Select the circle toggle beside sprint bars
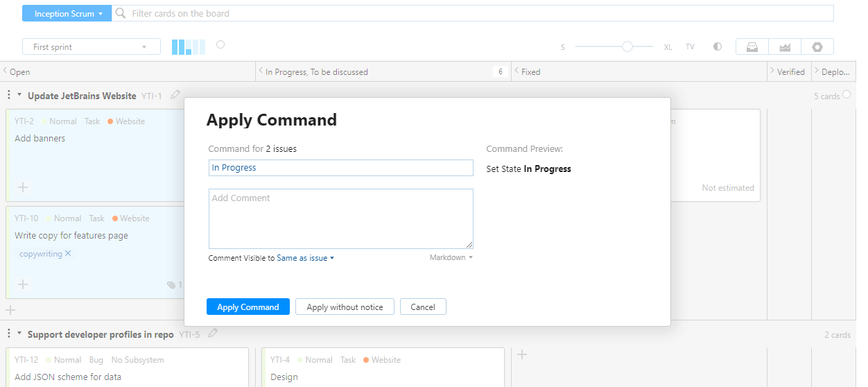The image size is (868, 387). 220,44
